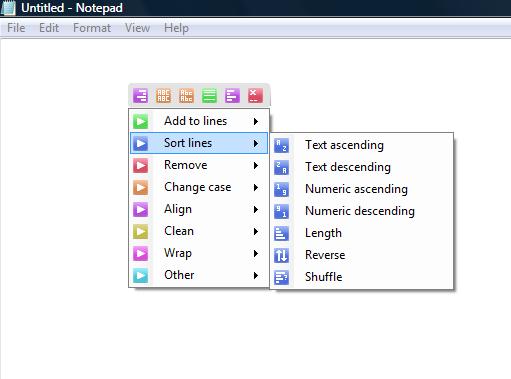The image size is (511, 379).
Task: Click the red arrow icon beside Remove
Action: click(140, 165)
